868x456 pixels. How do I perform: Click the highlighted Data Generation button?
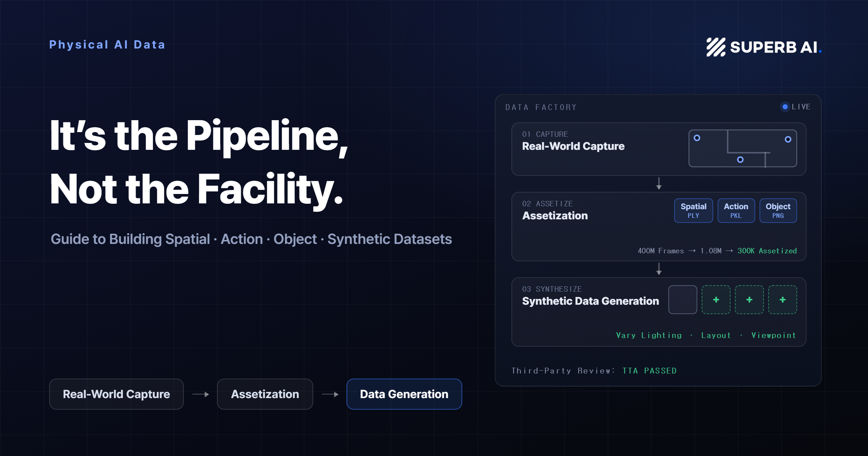tap(404, 394)
